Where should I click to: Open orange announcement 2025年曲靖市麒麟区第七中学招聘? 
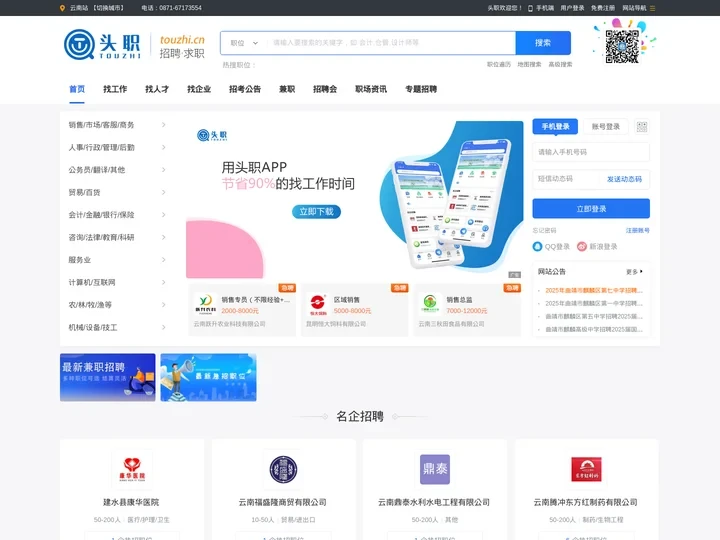tap(594, 291)
